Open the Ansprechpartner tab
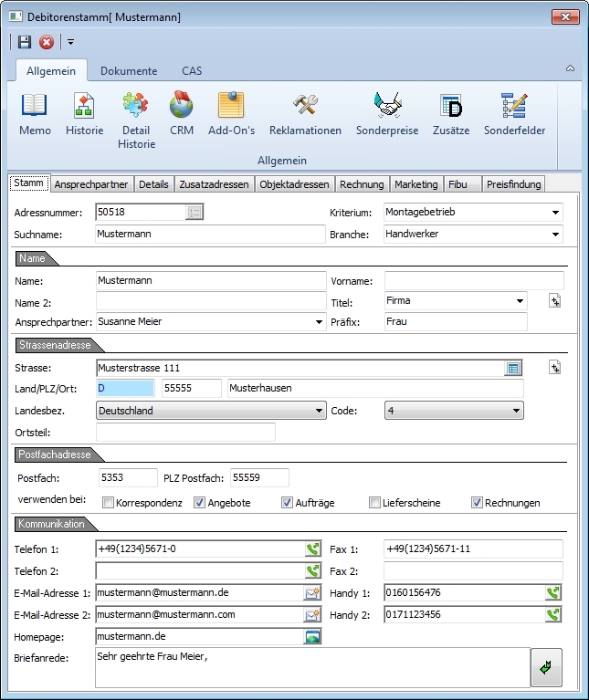This screenshot has height=700, width=589. [x=91, y=184]
